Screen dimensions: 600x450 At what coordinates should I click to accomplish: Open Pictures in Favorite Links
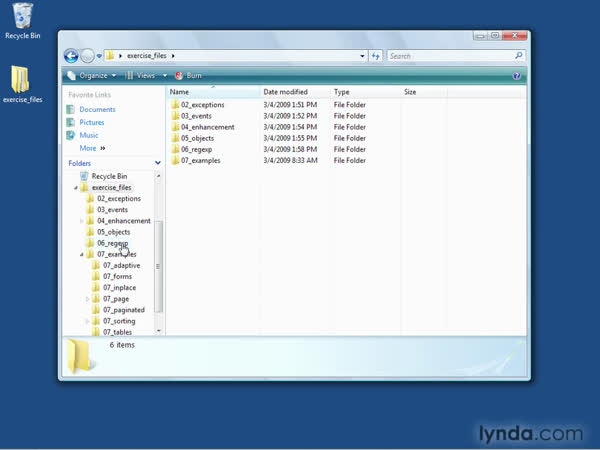pos(92,122)
